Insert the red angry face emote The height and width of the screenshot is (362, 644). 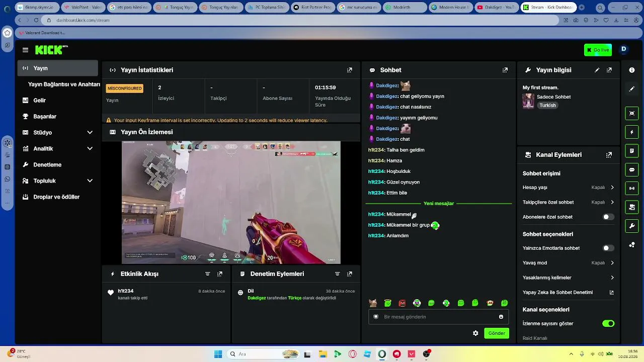pos(402,303)
